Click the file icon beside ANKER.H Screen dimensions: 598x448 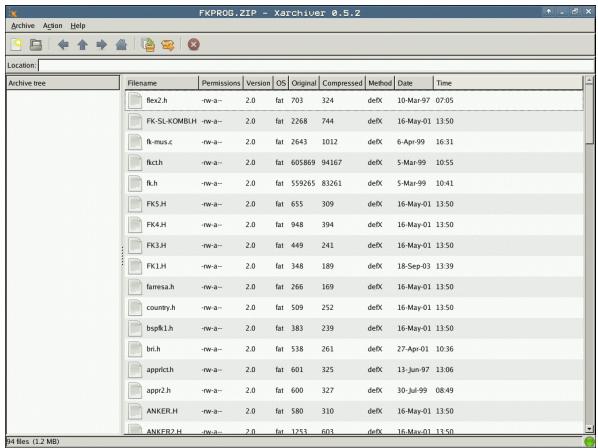135,411
